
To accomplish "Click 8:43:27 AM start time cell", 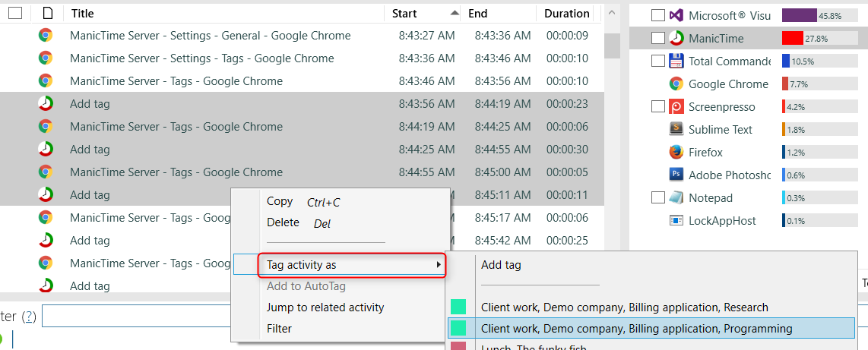I will pyautogui.click(x=427, y=36).
